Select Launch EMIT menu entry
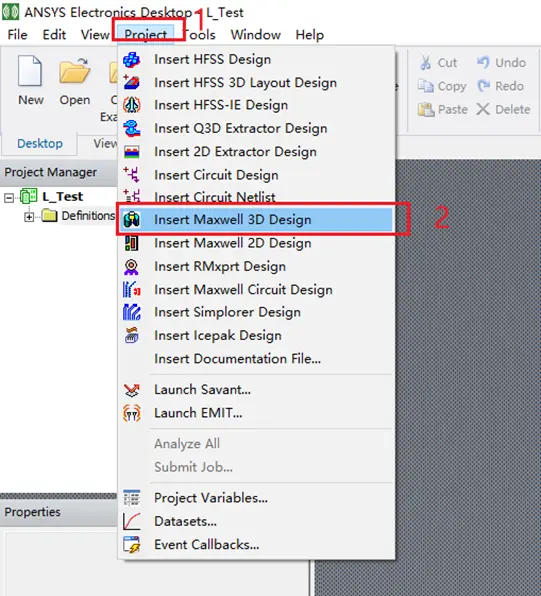The width and height of the screenshot is (541, 596). coord(255,413)
